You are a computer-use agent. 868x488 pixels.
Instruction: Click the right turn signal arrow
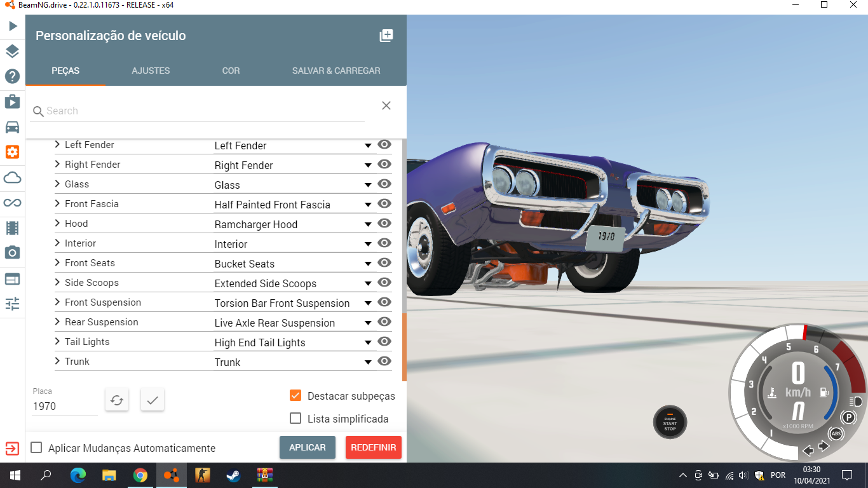click(824, 445)
